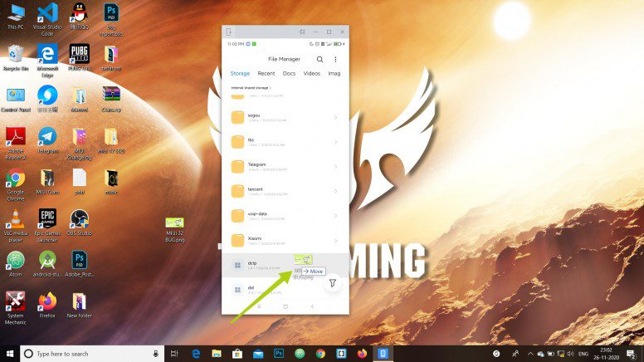Open Firefox from the taskbar

(x=362, y=354)
